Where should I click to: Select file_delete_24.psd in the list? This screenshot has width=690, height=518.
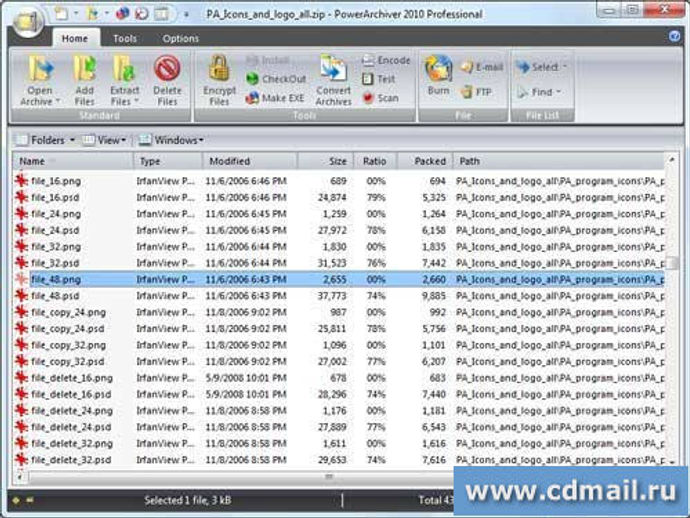click(71, 427)
